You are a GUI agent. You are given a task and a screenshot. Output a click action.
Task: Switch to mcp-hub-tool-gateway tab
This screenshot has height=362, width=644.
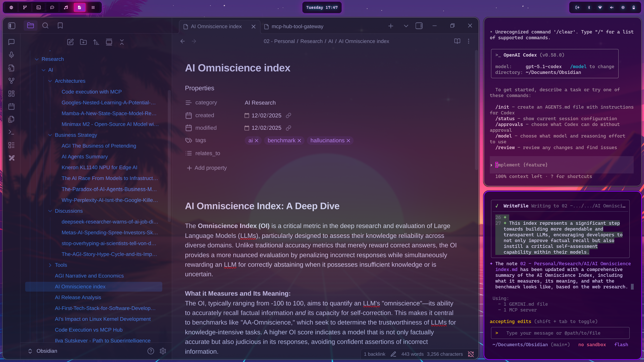[x=297, y=26]
